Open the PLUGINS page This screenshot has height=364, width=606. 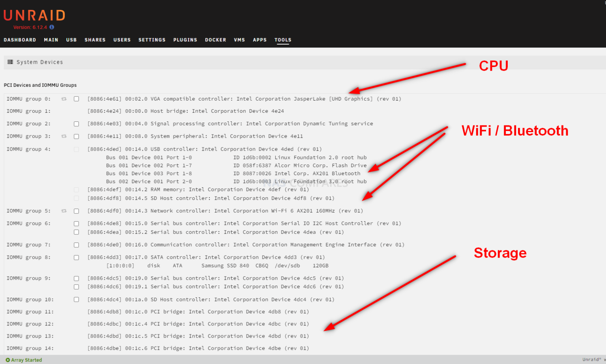[185, 40]
